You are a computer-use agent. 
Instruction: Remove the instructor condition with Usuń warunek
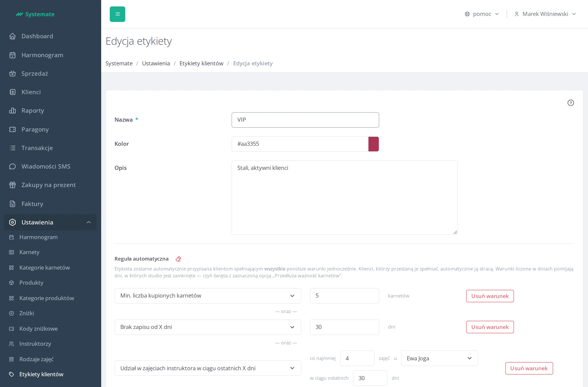click(x=529, y=368)
